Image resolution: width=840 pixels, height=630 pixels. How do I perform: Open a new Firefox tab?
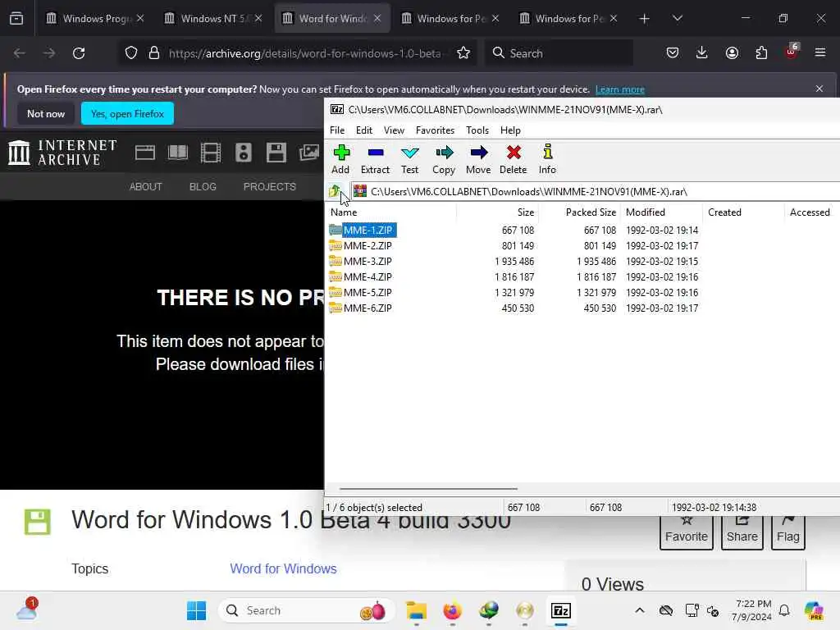[645, 19]
